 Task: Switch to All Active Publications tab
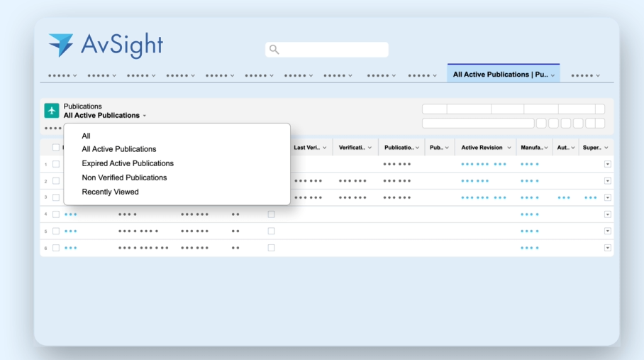[x=500, y=75]
